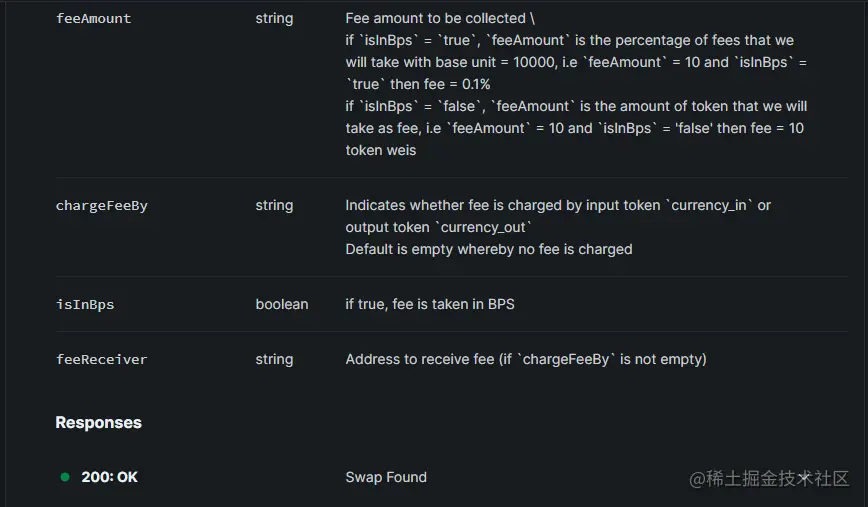Click the feeAmount parameter name
The height and width of the screenshot is (507, 868).
point(94,18)
